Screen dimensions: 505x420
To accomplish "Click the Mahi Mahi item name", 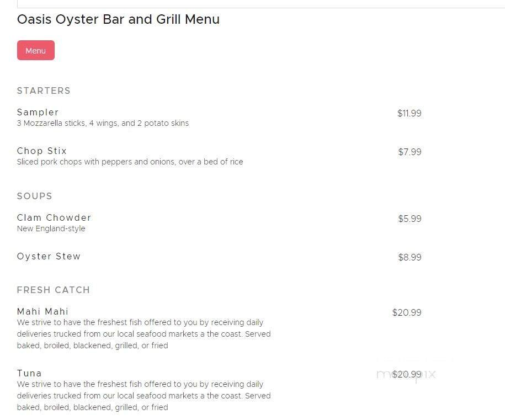I will (42, 311).
